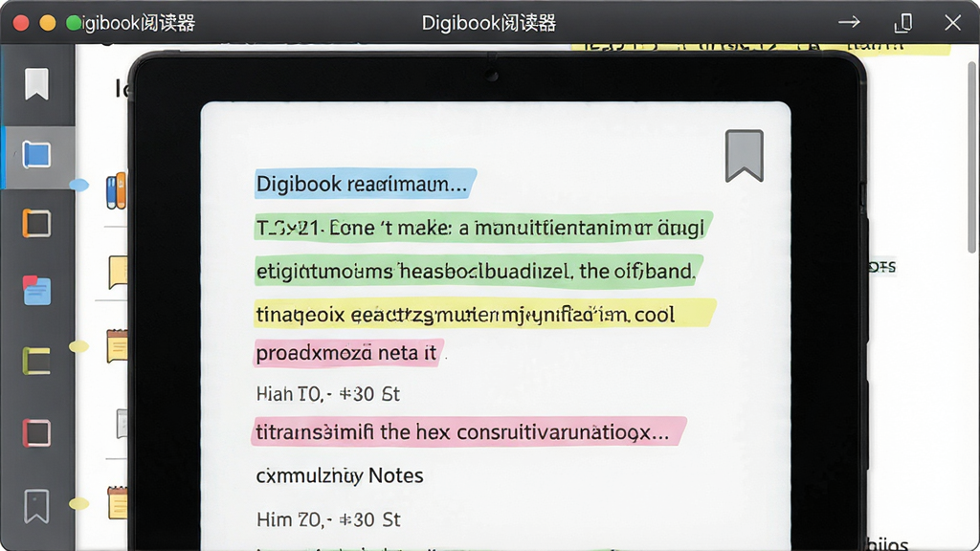Select the blue book icon in the sidebar
Screen dimensions: 980x551
pyautogui.click(x=36, y=155)
